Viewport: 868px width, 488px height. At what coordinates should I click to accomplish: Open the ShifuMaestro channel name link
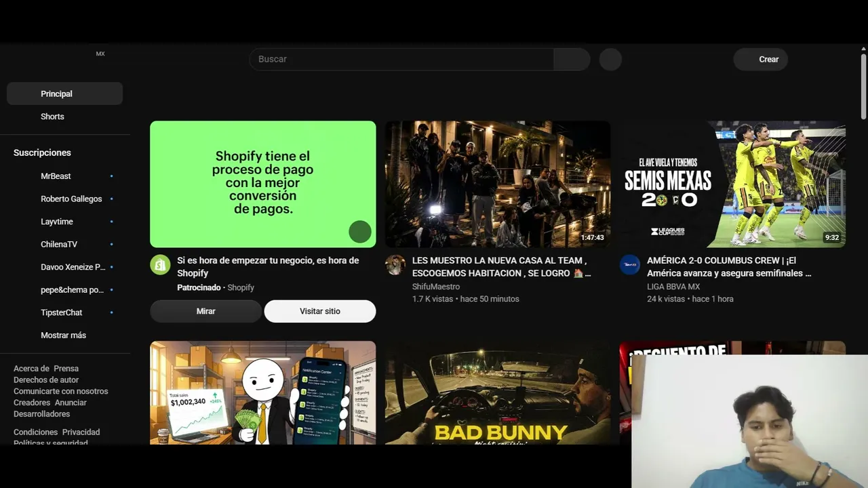coord(436,287)
